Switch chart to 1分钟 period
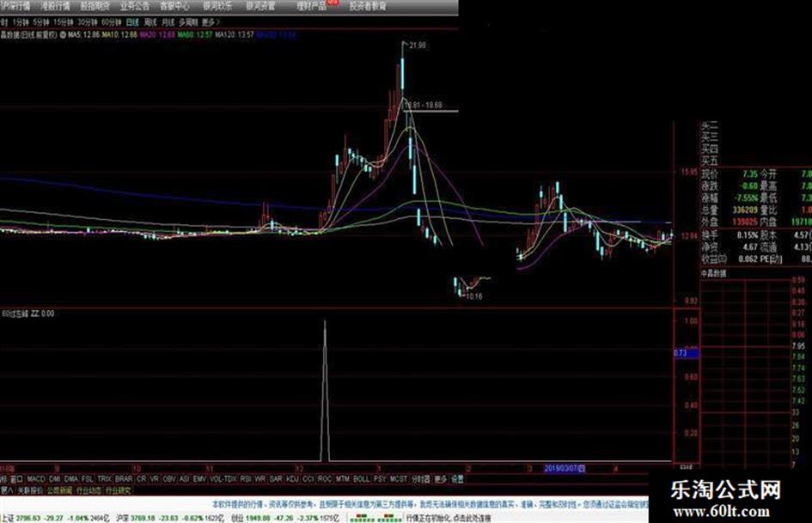 pyautogui.click(x=21, y=22)
